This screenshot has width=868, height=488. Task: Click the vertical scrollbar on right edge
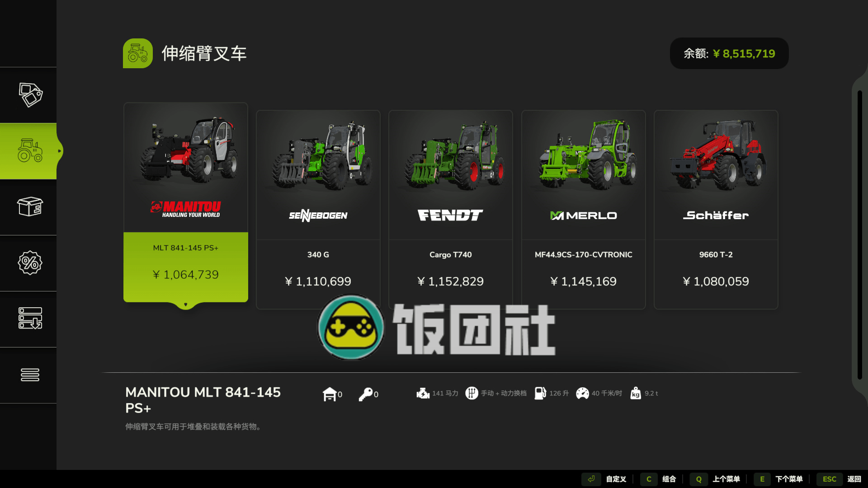[x=860, y=235]
